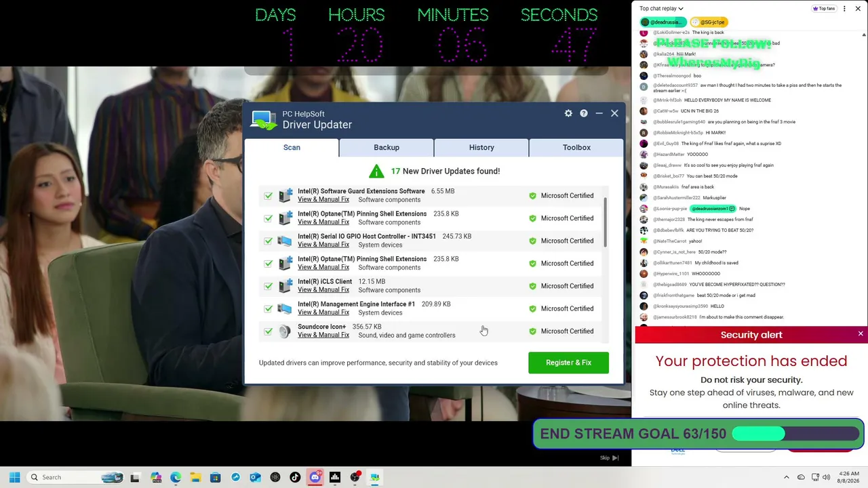Click the Serial IO GPIO Host Controller device icon
Viewport: 868px width, 488px height.
click(285, 241)
